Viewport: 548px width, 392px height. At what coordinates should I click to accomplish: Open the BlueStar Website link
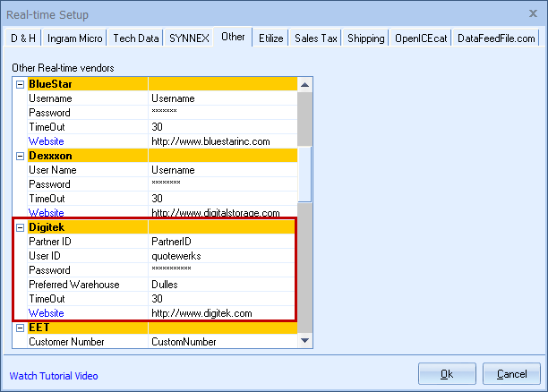point(47,141)
